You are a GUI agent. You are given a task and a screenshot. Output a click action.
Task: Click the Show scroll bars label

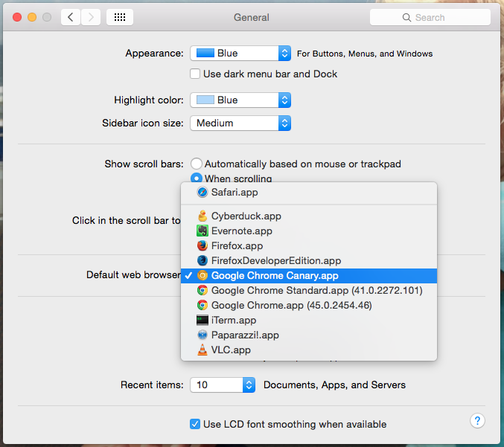point(144,164)
